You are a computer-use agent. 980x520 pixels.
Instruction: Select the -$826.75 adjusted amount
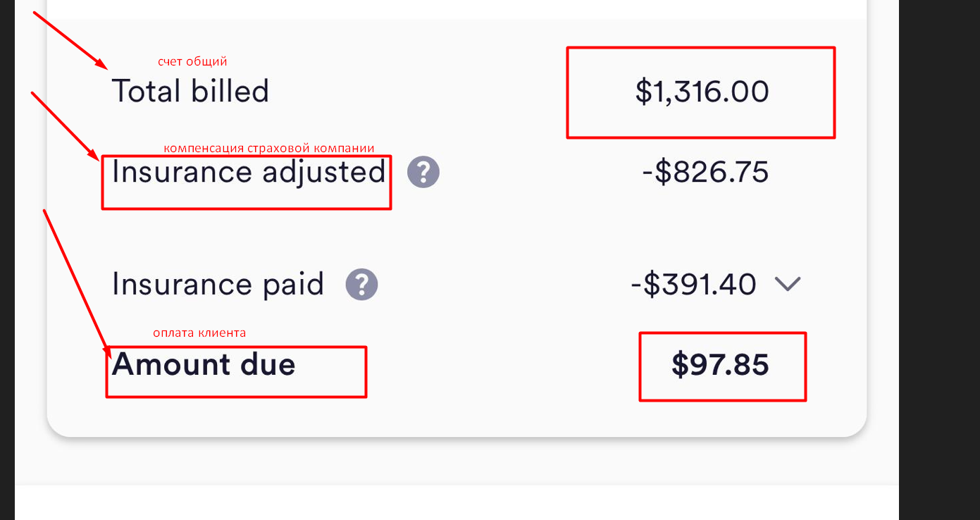705,173
